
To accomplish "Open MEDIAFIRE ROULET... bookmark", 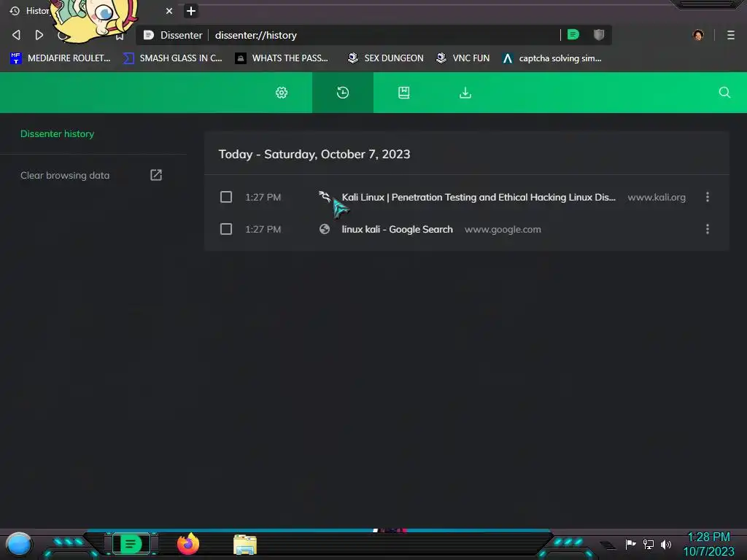I will click(x=60, y=58).
